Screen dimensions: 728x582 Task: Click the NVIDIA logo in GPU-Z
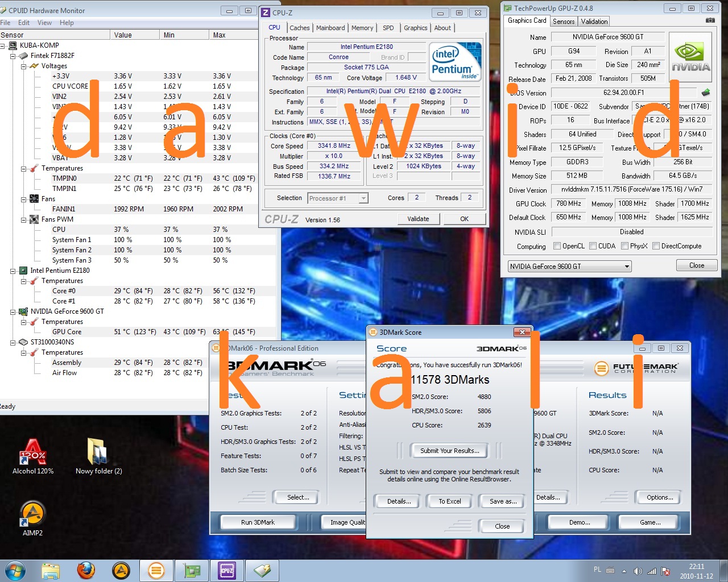click(x=690, y=57)
